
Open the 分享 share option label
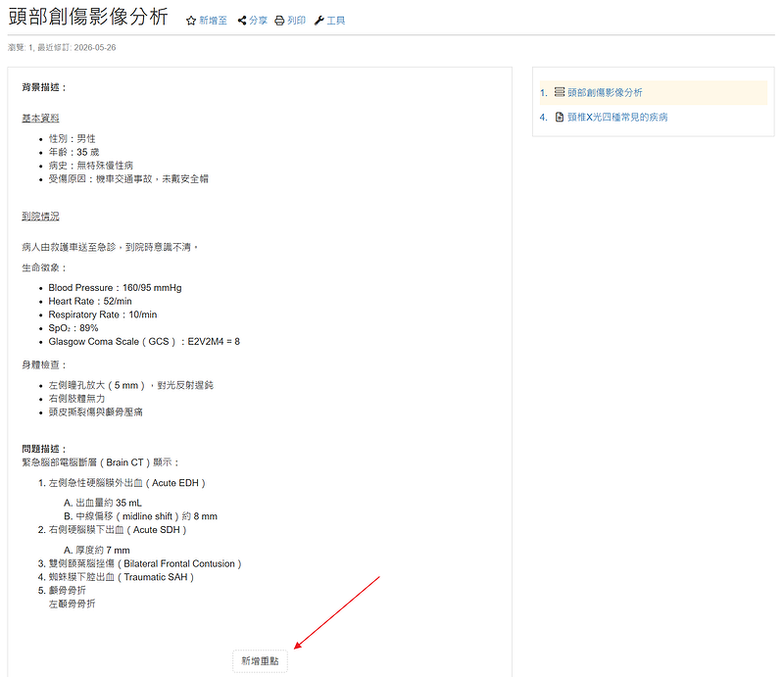[258, 21]
